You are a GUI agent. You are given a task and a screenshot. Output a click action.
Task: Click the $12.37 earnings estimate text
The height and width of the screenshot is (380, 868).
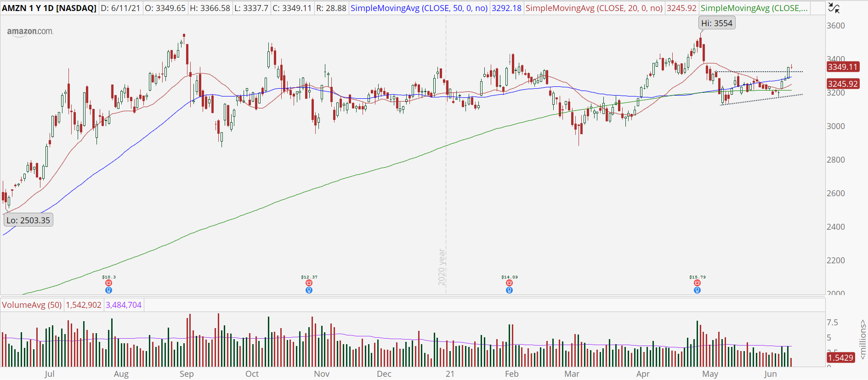[x=309, y=277]
